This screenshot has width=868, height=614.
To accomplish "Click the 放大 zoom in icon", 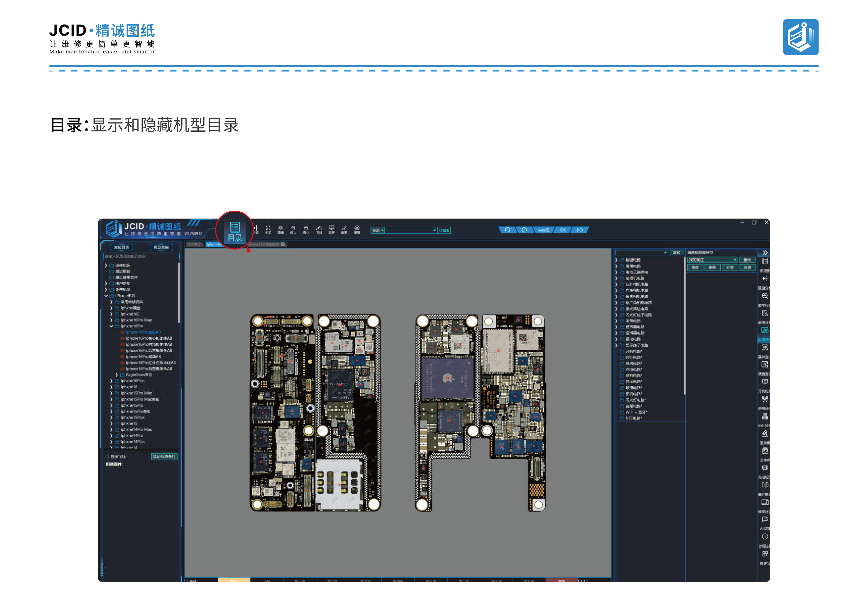I will [x=293, y=230].
